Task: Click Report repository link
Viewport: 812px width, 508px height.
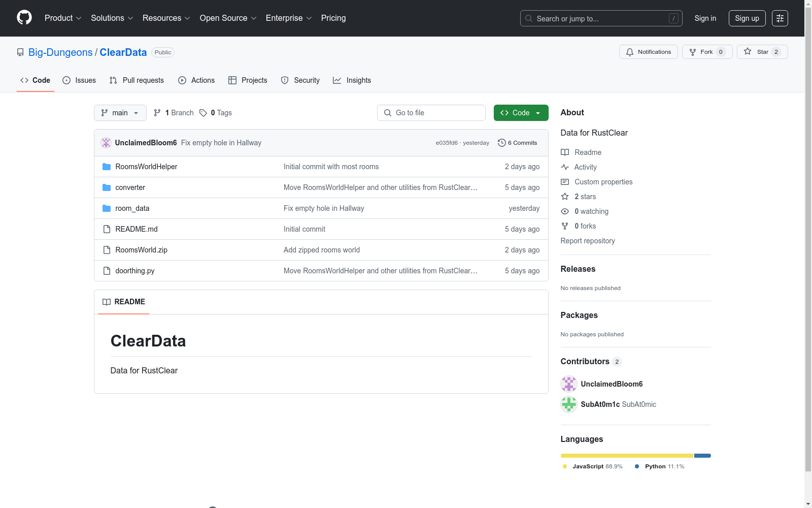Action: click(x=588, y=241)
